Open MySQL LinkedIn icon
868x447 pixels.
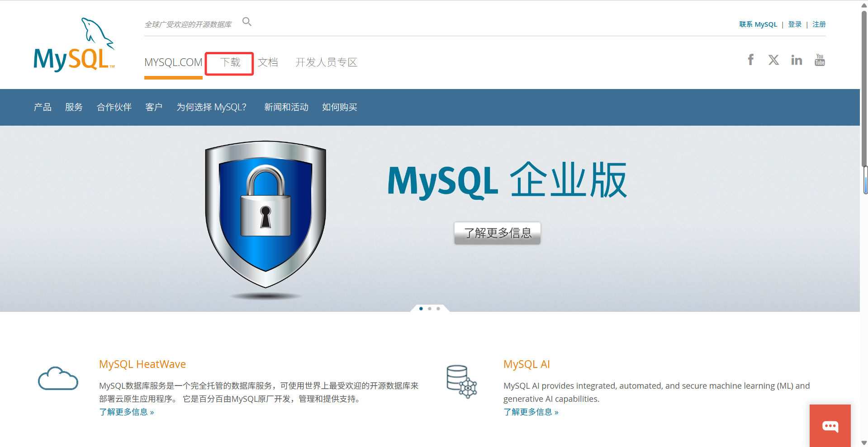[797, 60]
